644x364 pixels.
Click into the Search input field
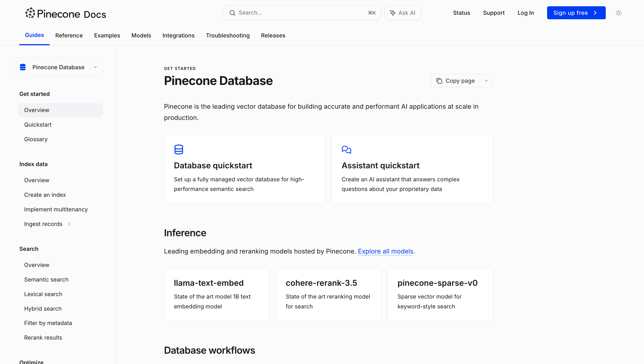[300, 13]
